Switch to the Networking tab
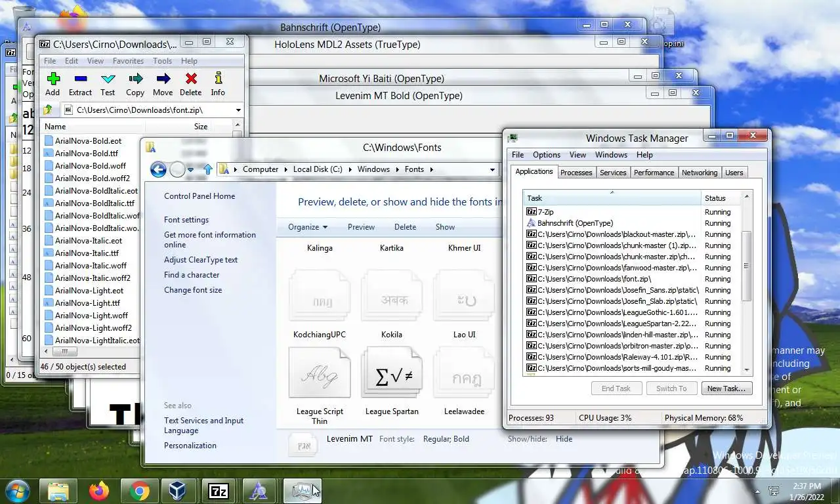This screenshot has height=504, width=840. point(700,173)
